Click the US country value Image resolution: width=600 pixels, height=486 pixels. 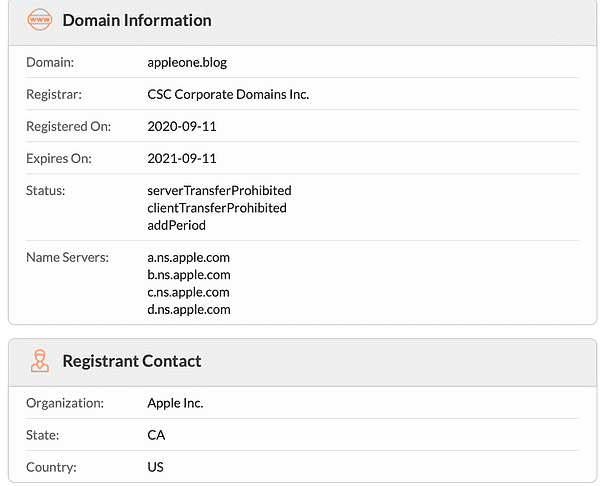[156, 467]
